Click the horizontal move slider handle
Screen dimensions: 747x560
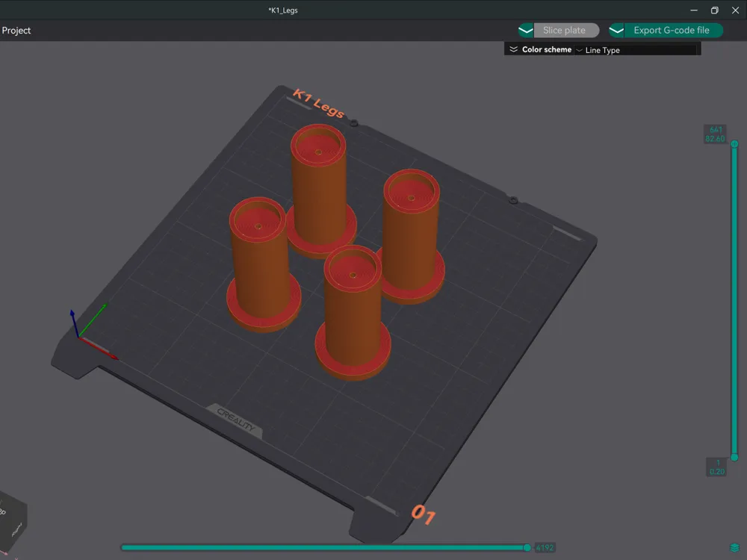527,547
